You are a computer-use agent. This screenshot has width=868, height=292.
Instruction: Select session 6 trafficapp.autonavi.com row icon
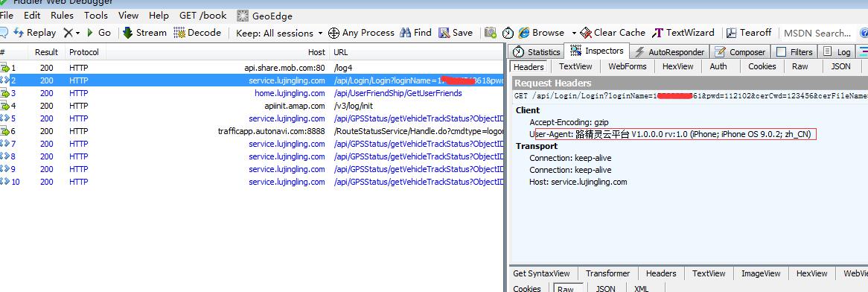(5, 131)
